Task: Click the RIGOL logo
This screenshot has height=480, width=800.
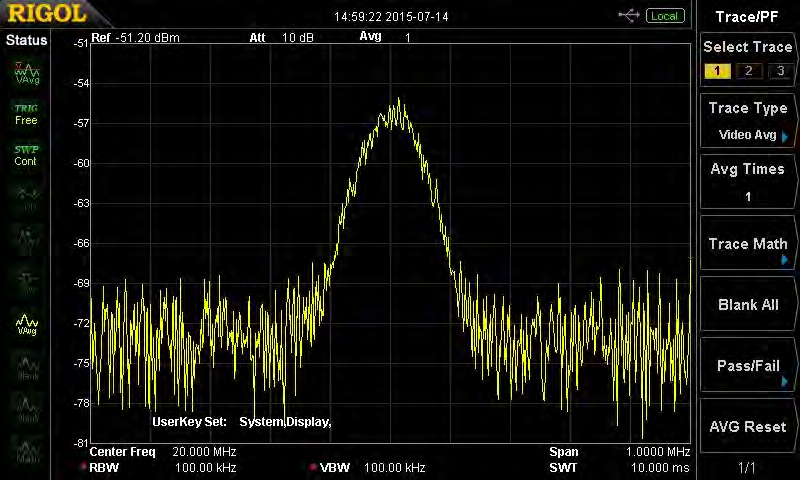Action: click(47, 14)
